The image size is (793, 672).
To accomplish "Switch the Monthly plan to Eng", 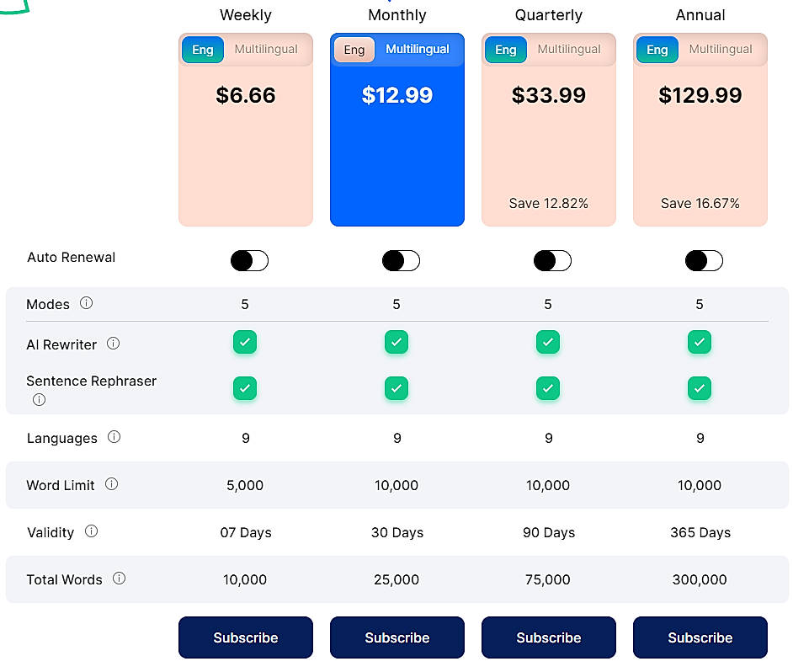I will [x=354, y=50].
